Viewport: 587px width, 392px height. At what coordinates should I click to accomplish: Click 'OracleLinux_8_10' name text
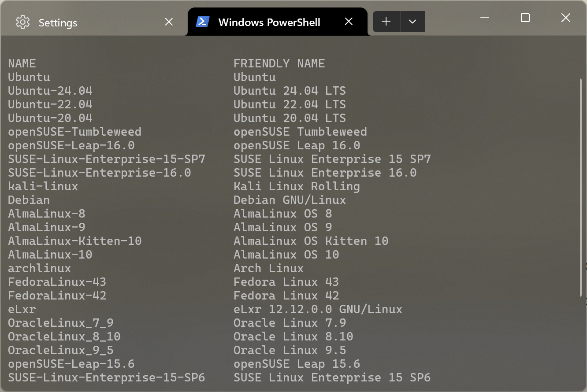(x=64, y=337)
